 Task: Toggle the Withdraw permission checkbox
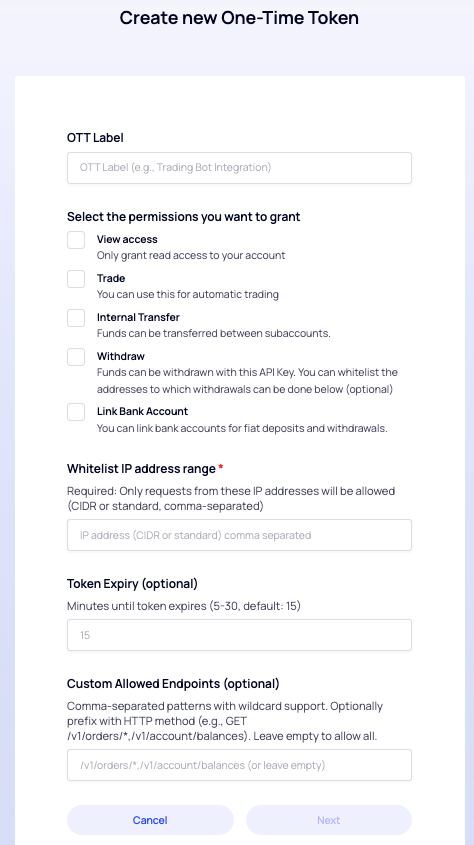click(x=76, y=357)
